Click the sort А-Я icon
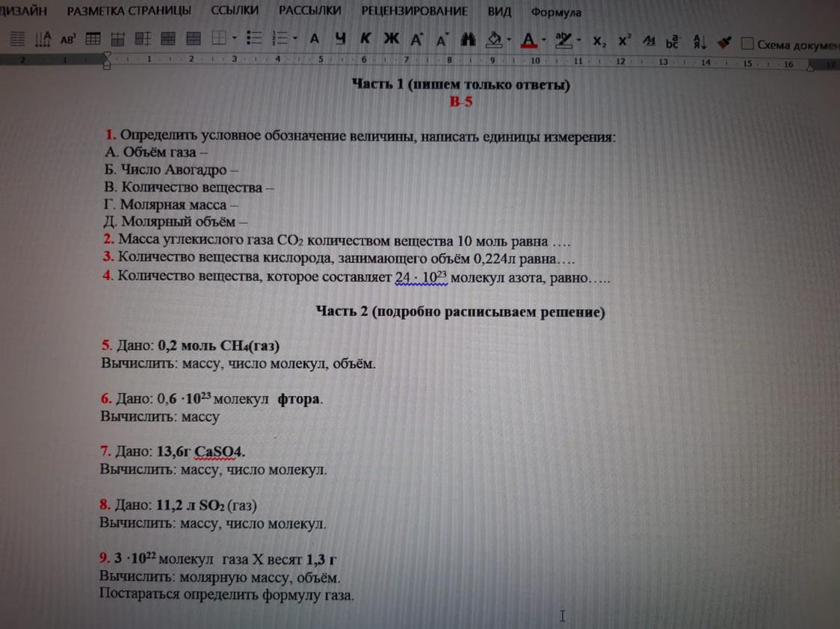840x629 pixels. pos(699,42)
